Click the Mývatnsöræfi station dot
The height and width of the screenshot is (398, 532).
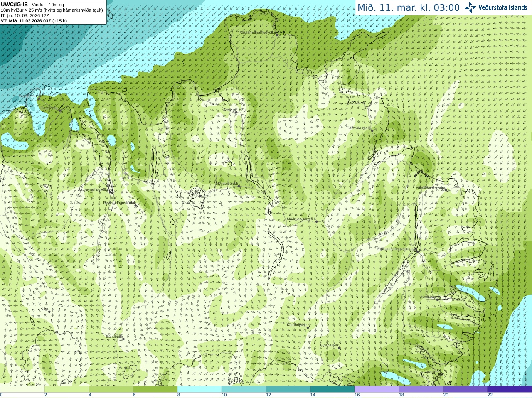[x=239, y=186]
